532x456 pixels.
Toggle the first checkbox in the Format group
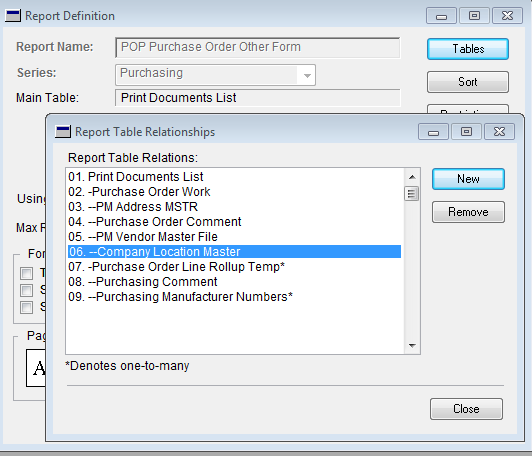tap(26, 273)
